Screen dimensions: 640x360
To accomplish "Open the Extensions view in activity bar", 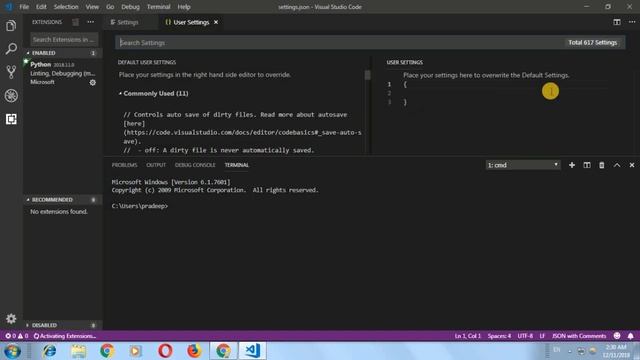I will click(11, 119).
